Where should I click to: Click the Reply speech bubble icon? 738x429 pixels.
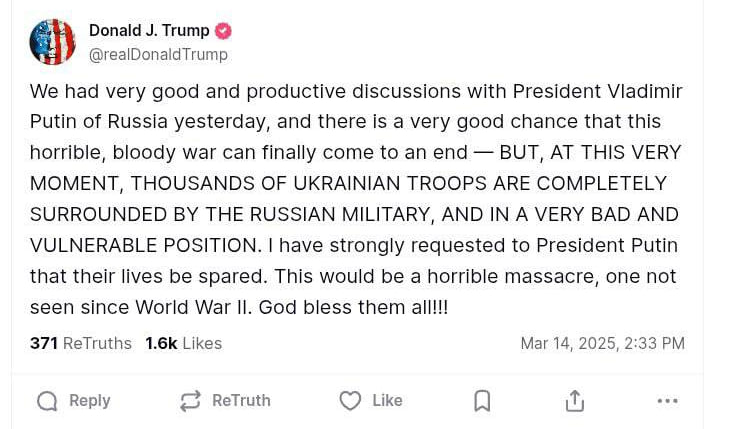pos(47,401)
